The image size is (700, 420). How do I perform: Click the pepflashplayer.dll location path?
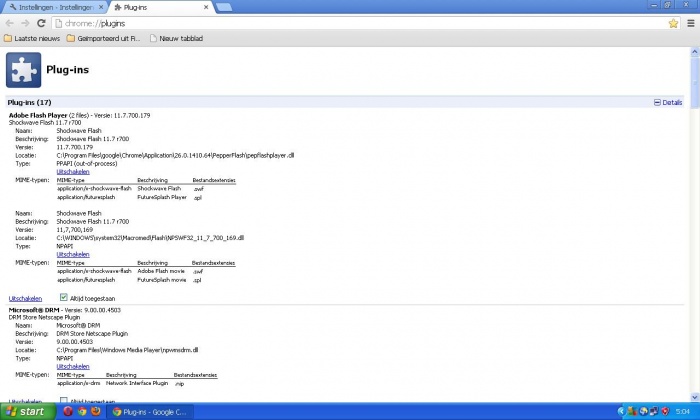point(175,155)
